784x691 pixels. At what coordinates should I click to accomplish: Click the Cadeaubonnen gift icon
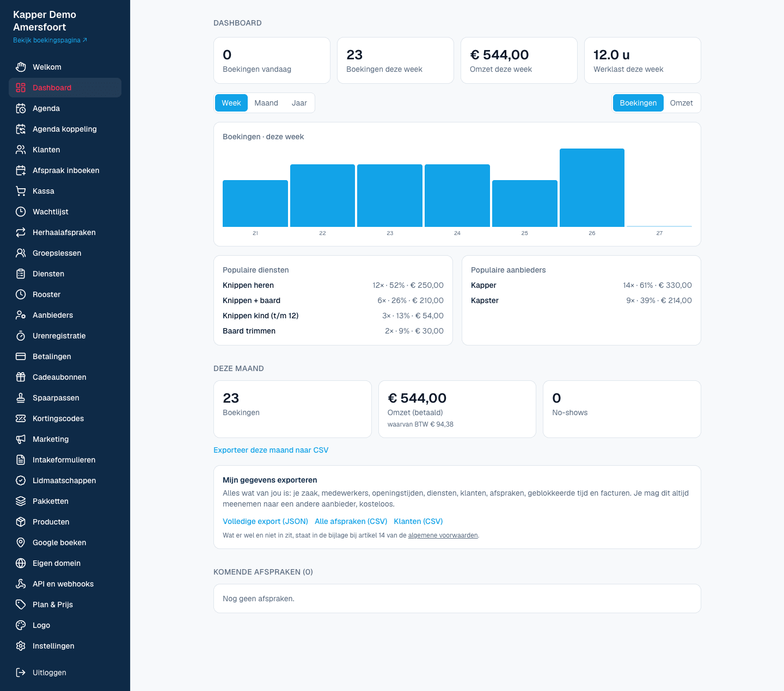pyautogui.click(x=21, y=377)
